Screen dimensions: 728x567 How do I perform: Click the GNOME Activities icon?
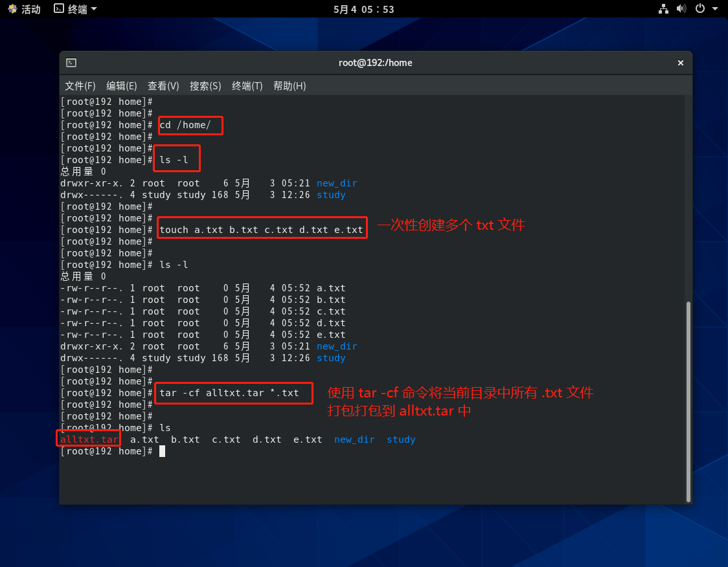(x=12, y=9)
